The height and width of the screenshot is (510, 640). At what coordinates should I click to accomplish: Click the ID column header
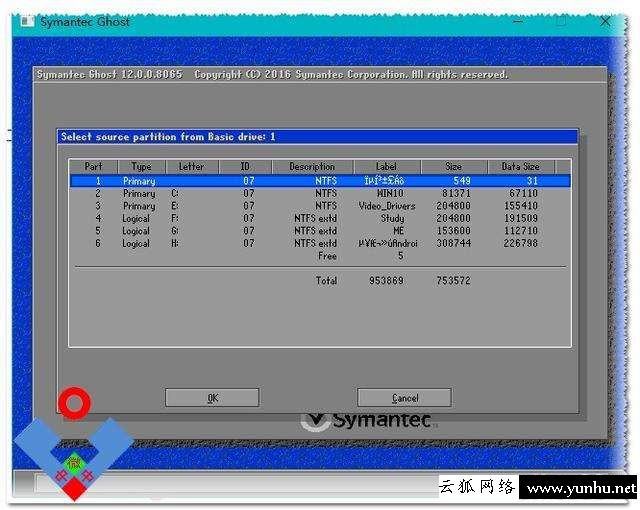point(245,166)
